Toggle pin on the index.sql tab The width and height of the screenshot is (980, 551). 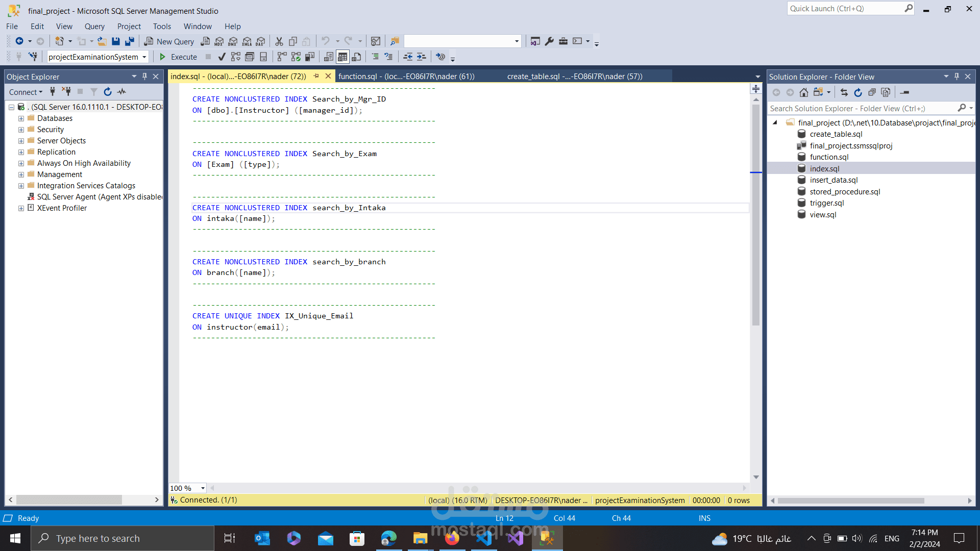click(x=316, y=76)
